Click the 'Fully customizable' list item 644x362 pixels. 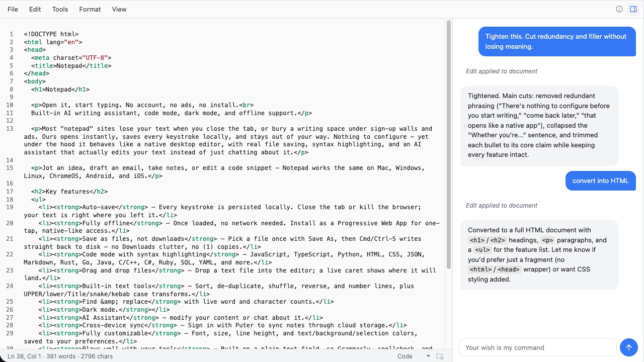pyautogui.click(x=221, y=337)
